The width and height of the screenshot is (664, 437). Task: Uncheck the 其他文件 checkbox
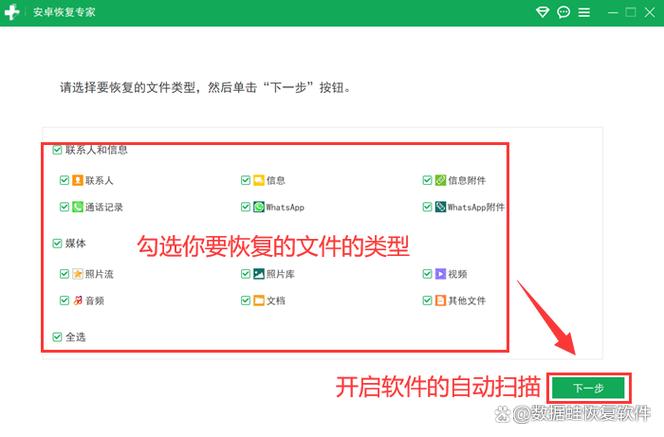427,300
